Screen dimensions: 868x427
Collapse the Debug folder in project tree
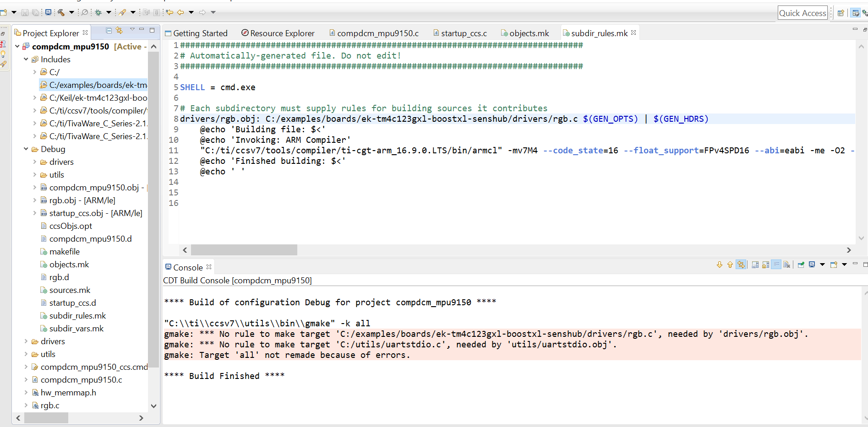coord(26,149)
